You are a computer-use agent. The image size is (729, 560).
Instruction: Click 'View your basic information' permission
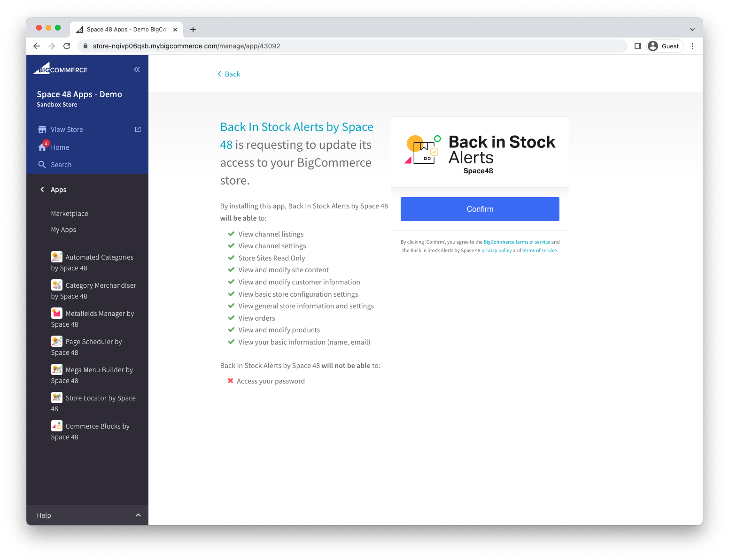pos(304,342)
